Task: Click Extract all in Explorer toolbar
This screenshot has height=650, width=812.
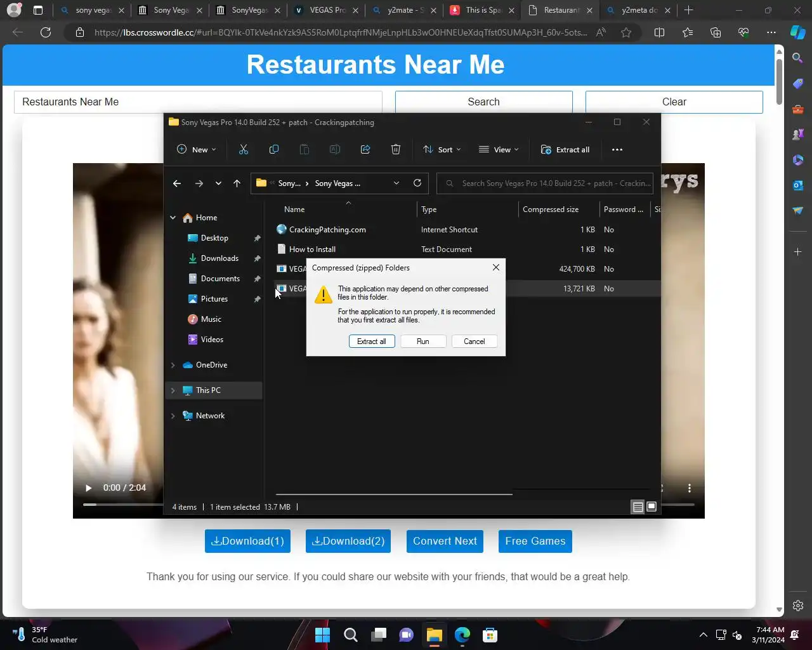Action: (565, 150)
